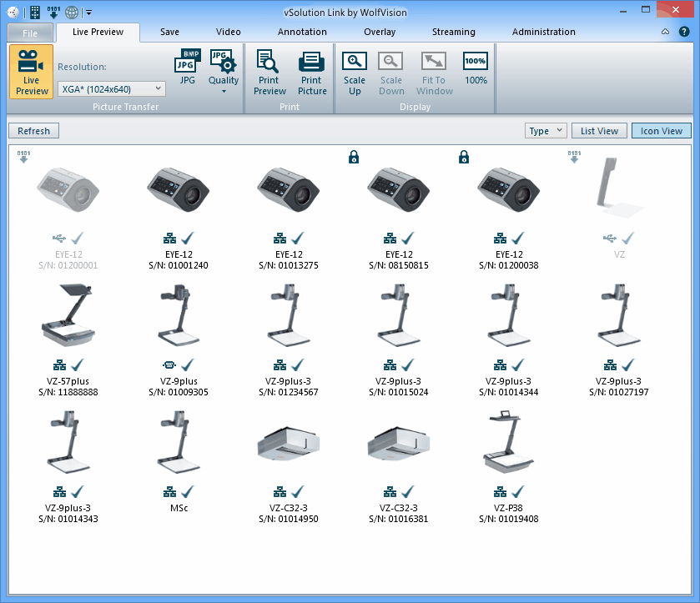The width and height of the screenshot is (700, 603).
Task: Click network icon of VZ-P38
Action: (500, 492)
